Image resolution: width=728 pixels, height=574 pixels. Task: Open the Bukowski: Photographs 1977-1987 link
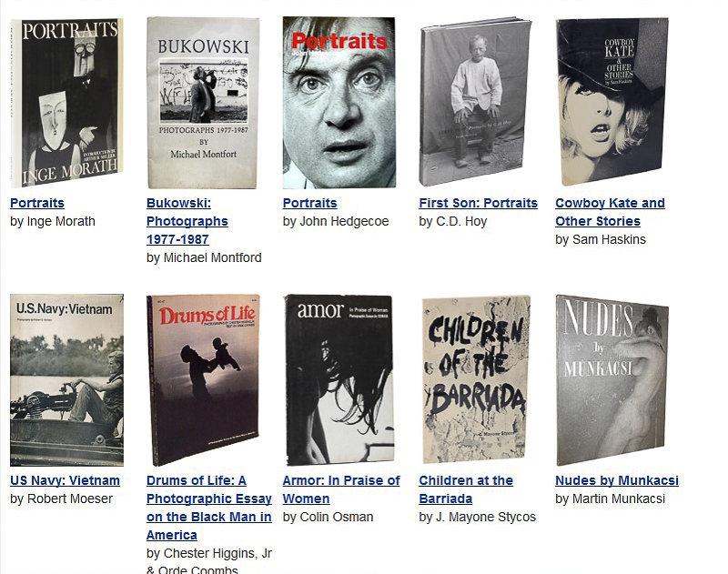point(187,221)
